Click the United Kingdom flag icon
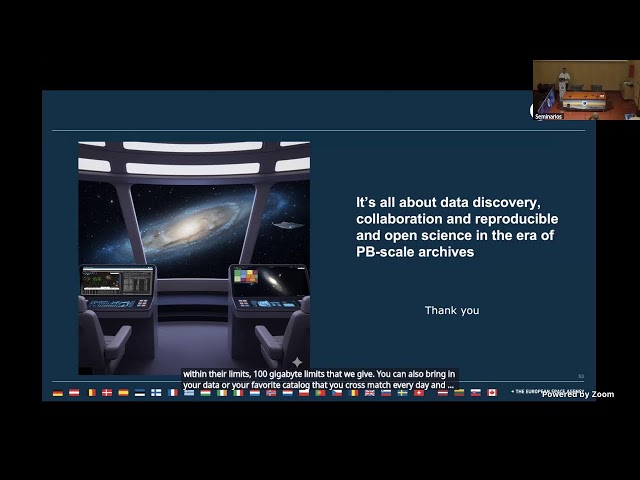The width and height of the screenshot is (640, 480). [x=370, y=393]
